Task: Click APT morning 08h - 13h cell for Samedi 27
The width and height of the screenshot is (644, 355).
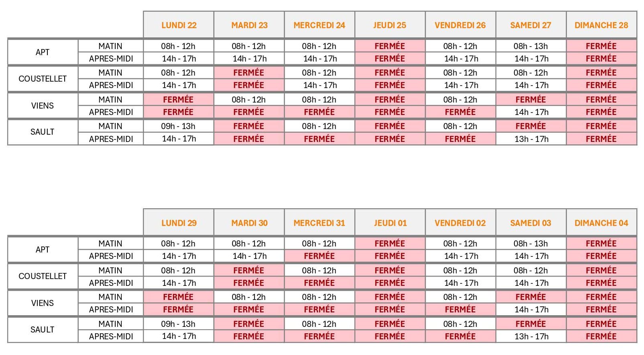Action: point(530,46)
